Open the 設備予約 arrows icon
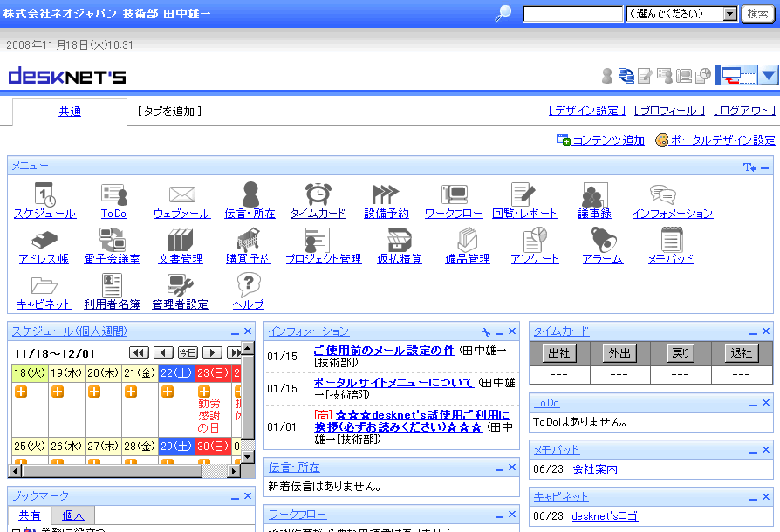The height and width of the screenshot is (532, 780). 386,194
